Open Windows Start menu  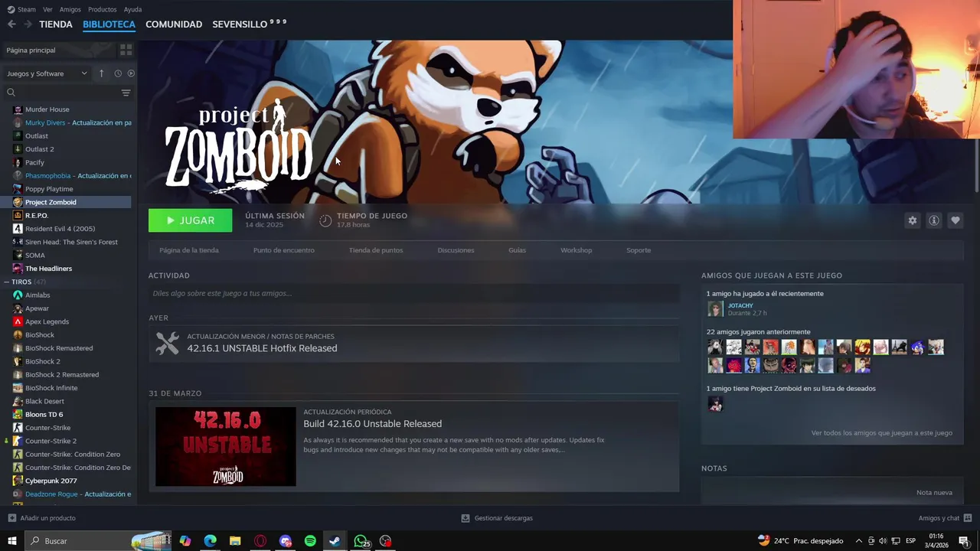point(11,541)
